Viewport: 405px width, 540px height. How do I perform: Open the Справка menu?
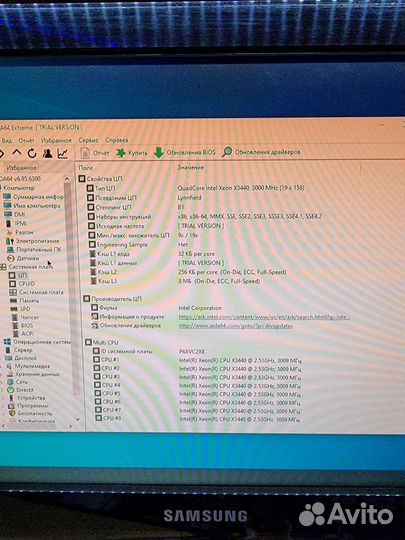[x=116, y=140]
